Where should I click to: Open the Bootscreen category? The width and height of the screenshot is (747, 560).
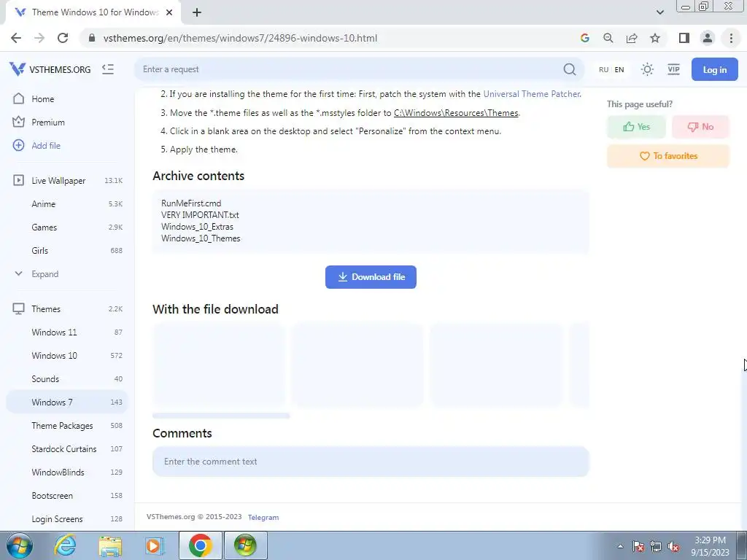[x=67, y=495]
